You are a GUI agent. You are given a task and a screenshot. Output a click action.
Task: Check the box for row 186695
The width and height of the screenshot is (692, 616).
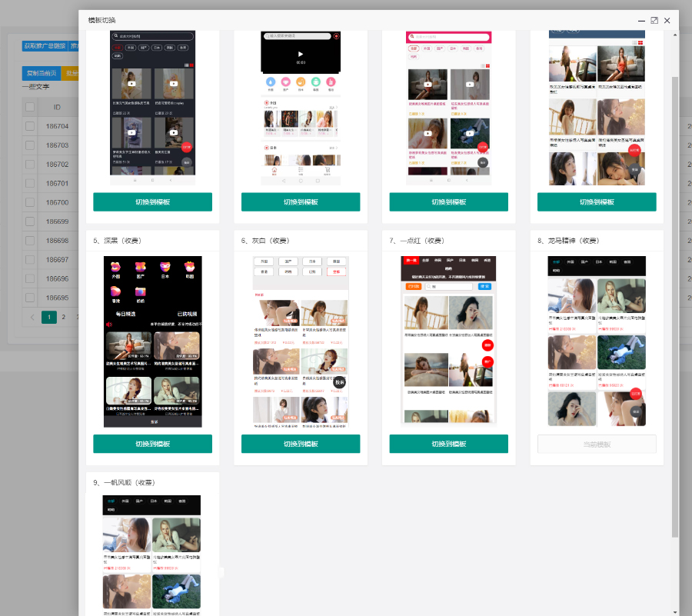tap(30, 298)
